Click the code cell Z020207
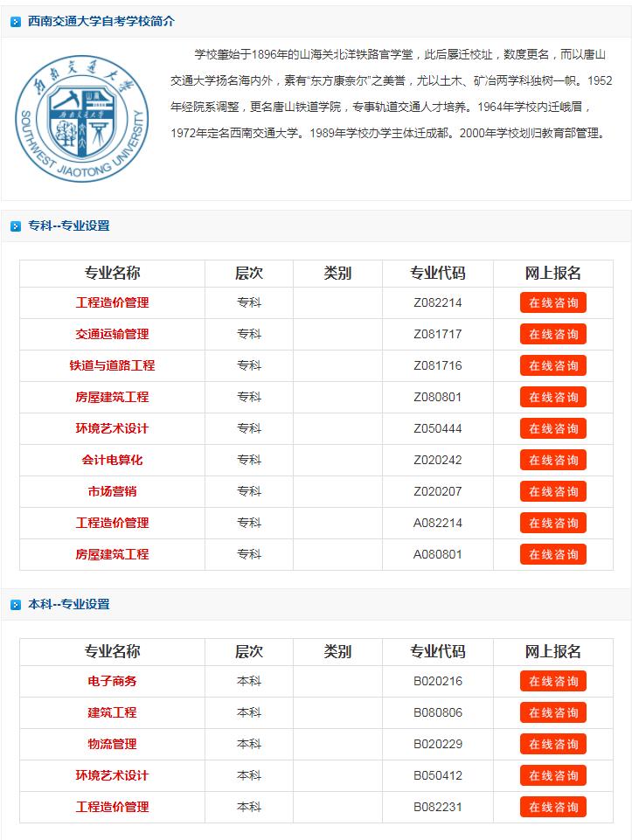632x840 pixels. click(x=438, y=491)
